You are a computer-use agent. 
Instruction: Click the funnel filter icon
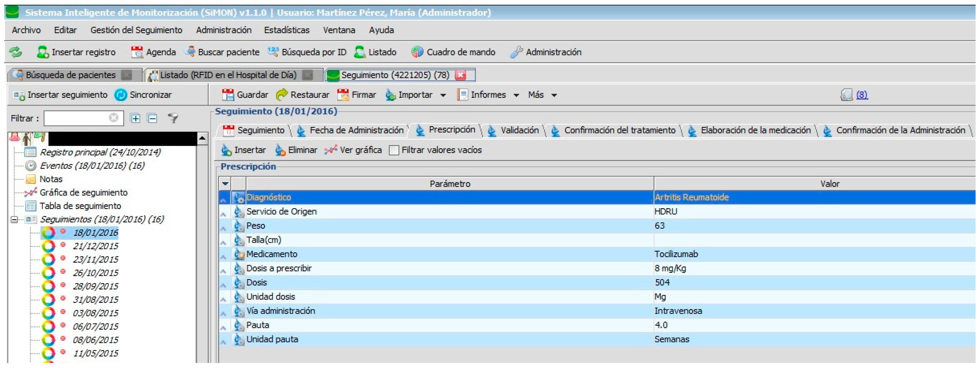coord(173,119)
